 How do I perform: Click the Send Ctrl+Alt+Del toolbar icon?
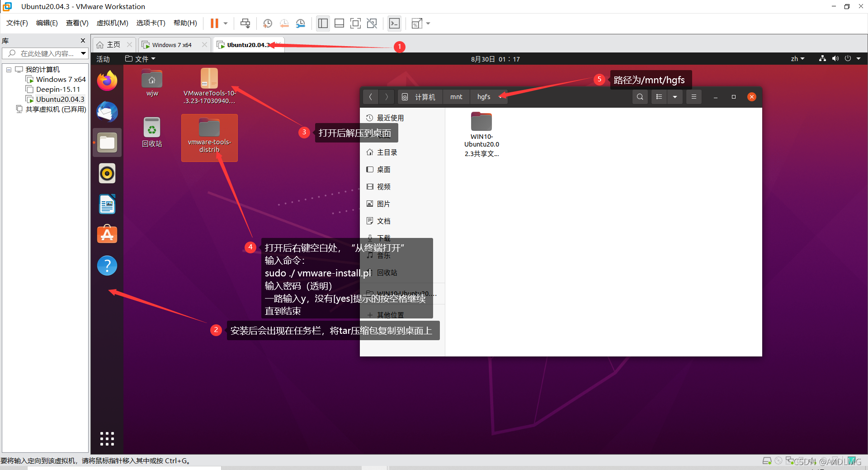(x=245, y=23)
